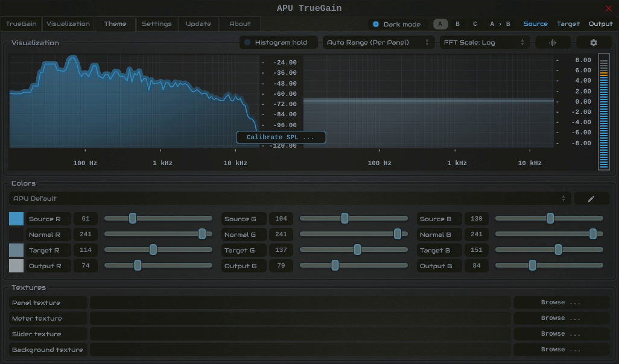
Task: Click Output R slider handle
Action: 138,265
